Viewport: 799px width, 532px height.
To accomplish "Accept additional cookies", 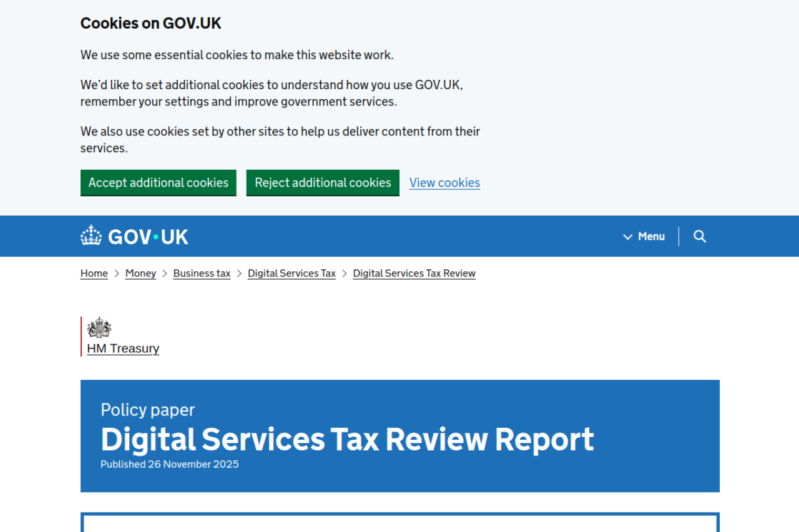I will coord(159,183).
